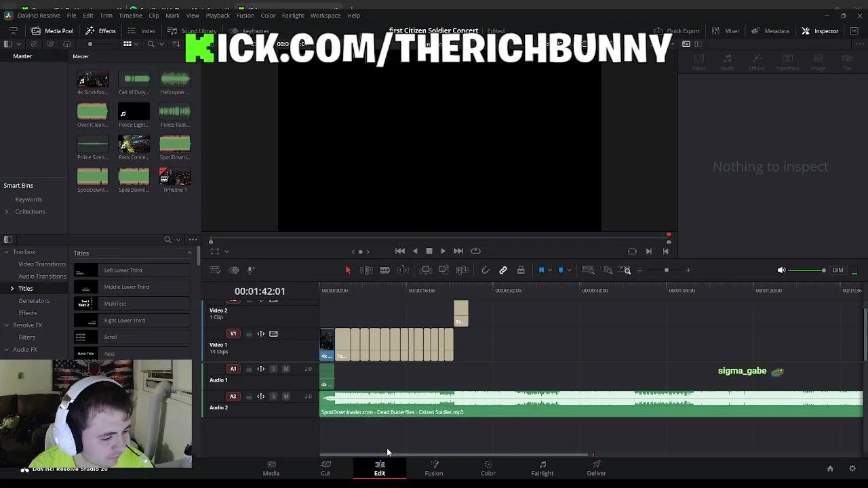The image size is (868, 488).
Task: Mute monitor with speaker icon
Action: click(x=781, y=270)
